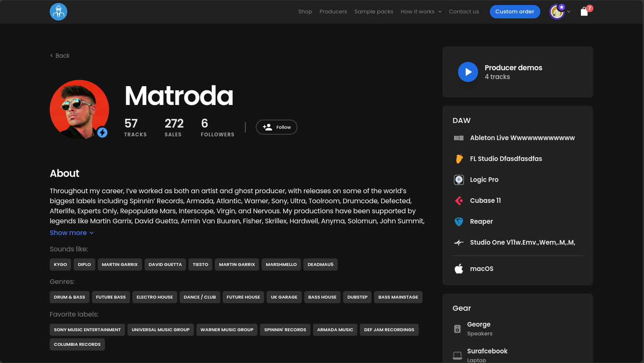Click the Studio One icon
644x363 pixels.
click(x=459, y=243)
